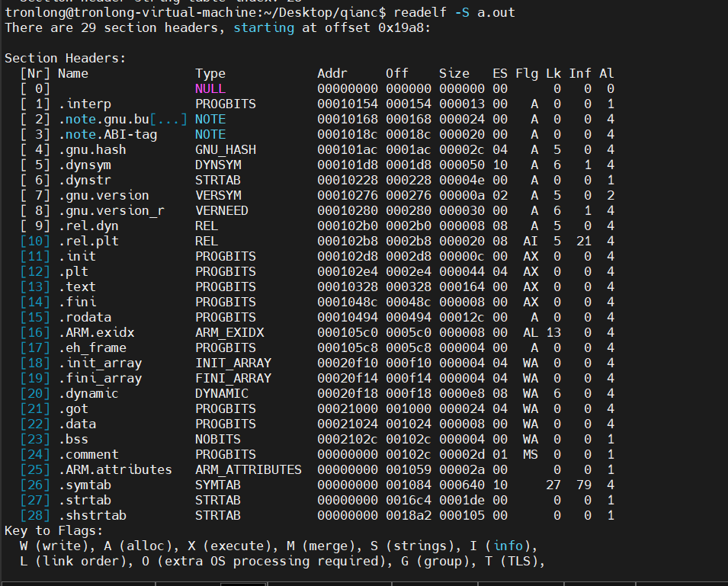728x586 pixels.
Task: Click the [20] section index
Action: (x=35, y=393)
